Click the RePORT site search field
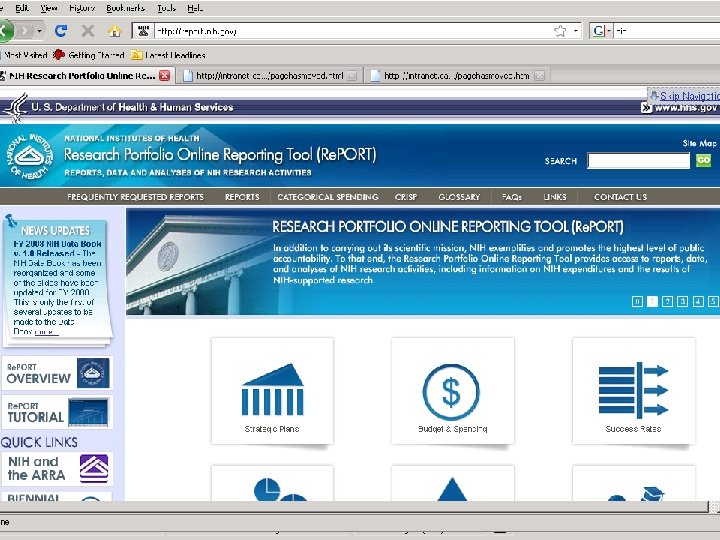The image size is (720, 540). click(638, 161)
